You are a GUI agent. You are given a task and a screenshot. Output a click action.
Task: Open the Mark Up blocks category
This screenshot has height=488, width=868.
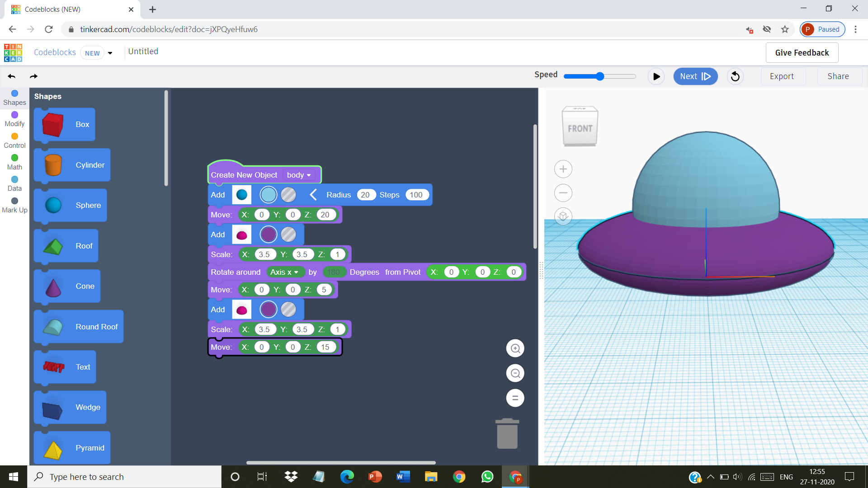14,204
